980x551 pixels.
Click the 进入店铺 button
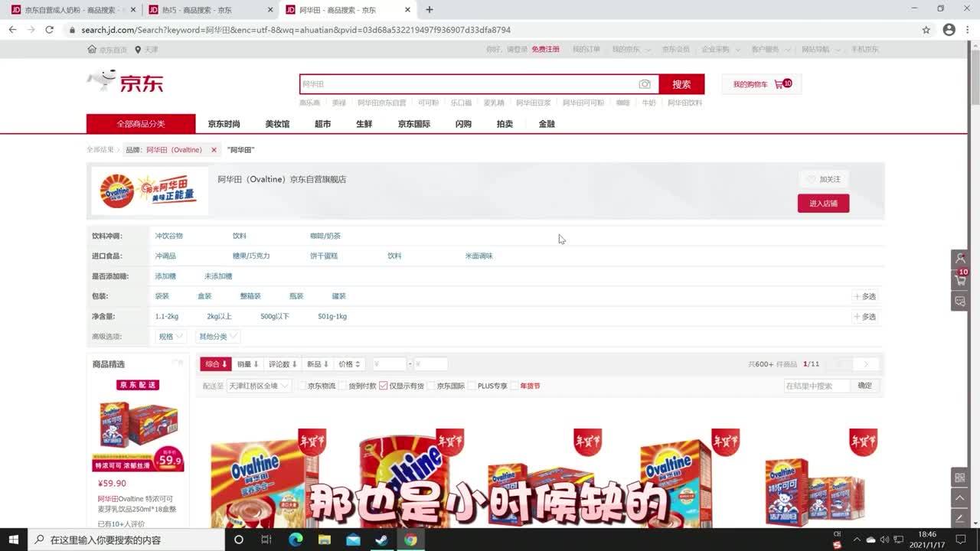tap(823, 204)
